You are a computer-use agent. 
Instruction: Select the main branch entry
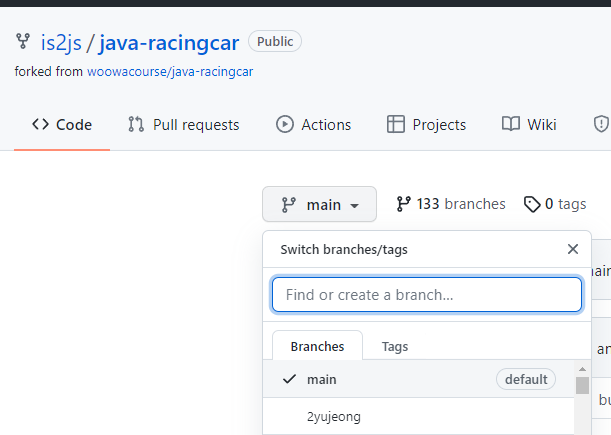pyautogui.click(x=419, y=379)
